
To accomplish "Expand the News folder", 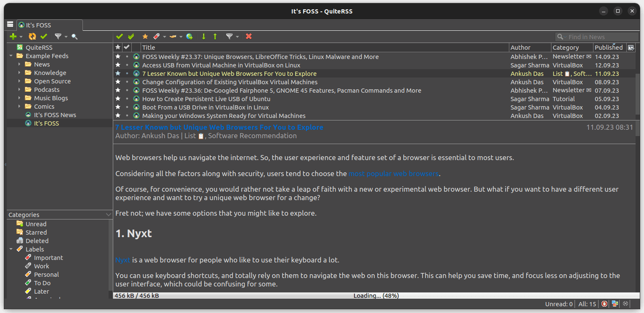I will click(19, 64).
